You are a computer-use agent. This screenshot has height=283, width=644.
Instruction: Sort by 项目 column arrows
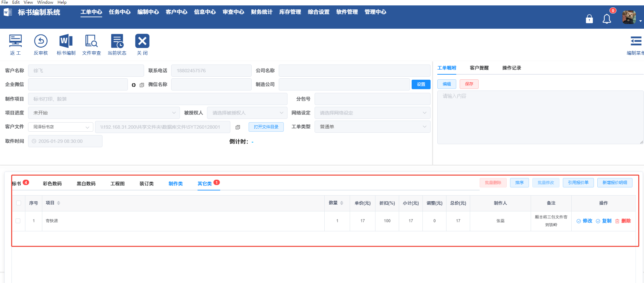(59, 203)
